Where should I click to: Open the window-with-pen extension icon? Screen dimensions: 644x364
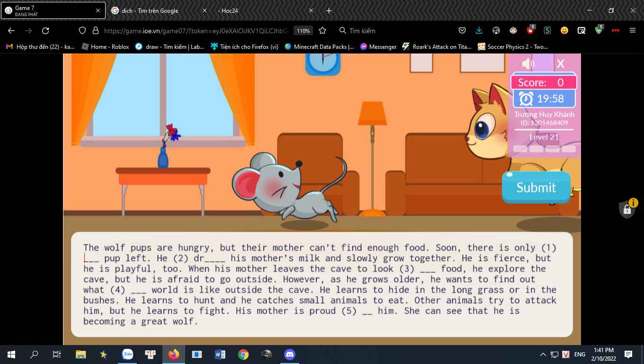(581, 30)
